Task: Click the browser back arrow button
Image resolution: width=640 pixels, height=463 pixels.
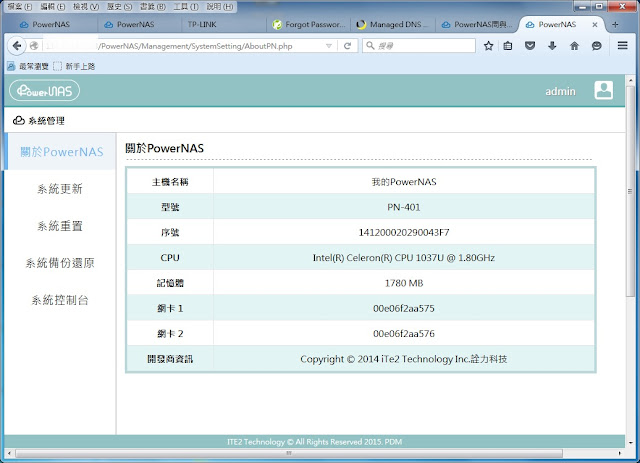Action: pyautogui.click(x=16, y=46)
